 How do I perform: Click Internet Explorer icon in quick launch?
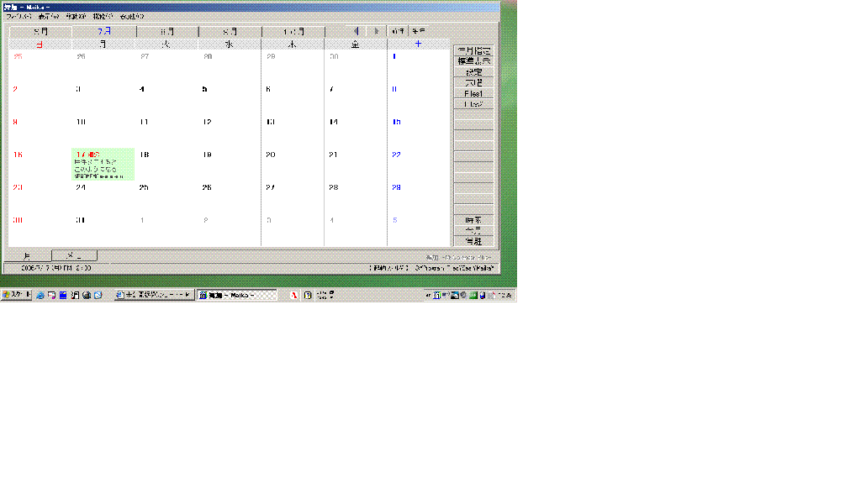[x=40, y=296]
